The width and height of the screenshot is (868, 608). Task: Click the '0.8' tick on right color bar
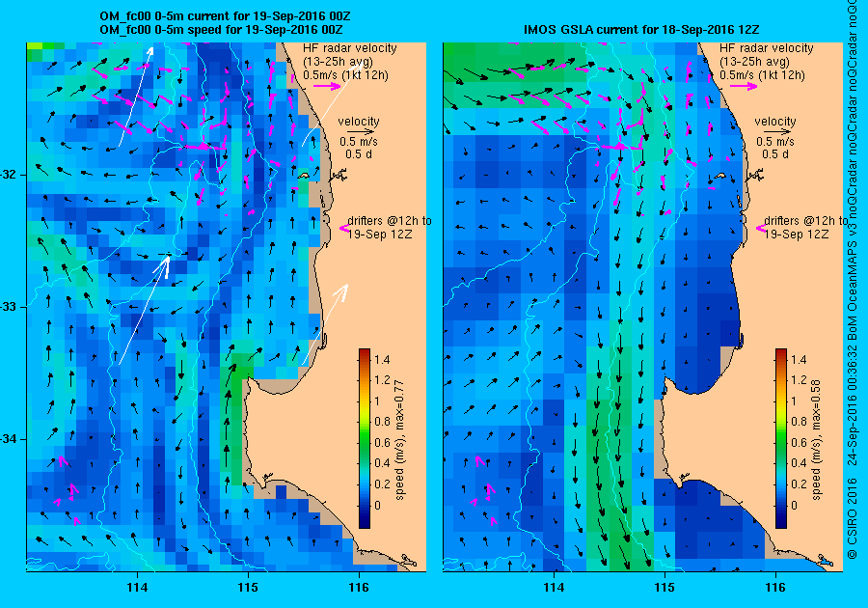pos(799,422)
